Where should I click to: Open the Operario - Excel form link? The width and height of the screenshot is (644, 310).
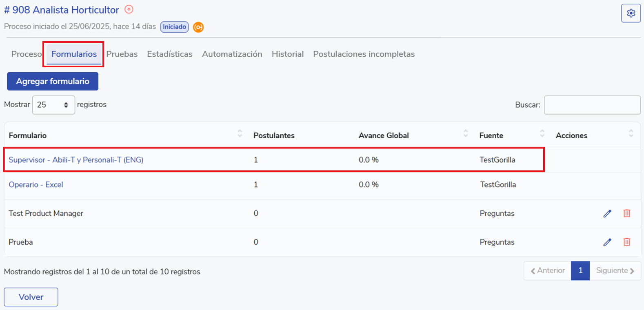pyautogui.click(x=36, y=185)
